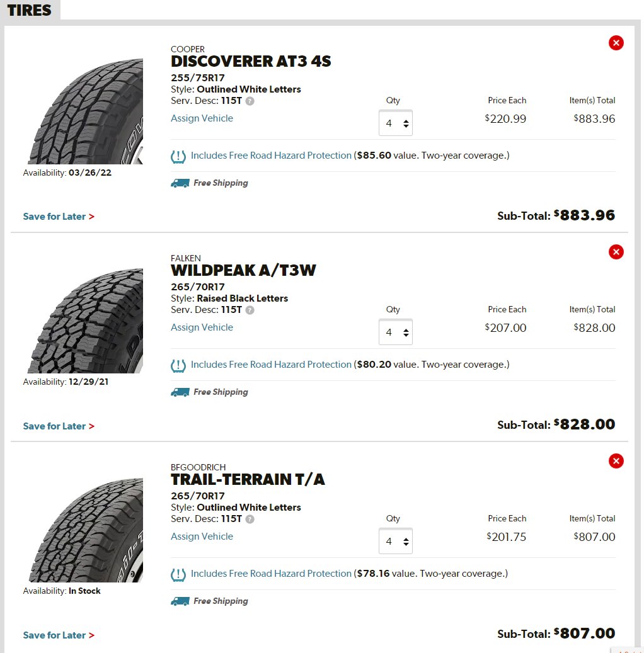Screen dimensions: 644x653
Task: Click the road hazard tire icon for Cooper
Action: [x=178, y=157]
